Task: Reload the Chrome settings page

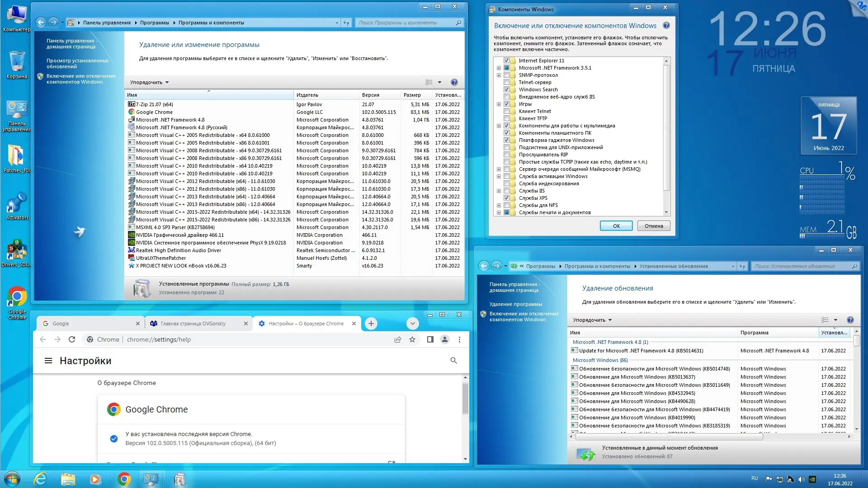Action: click(x=72, y=339)
